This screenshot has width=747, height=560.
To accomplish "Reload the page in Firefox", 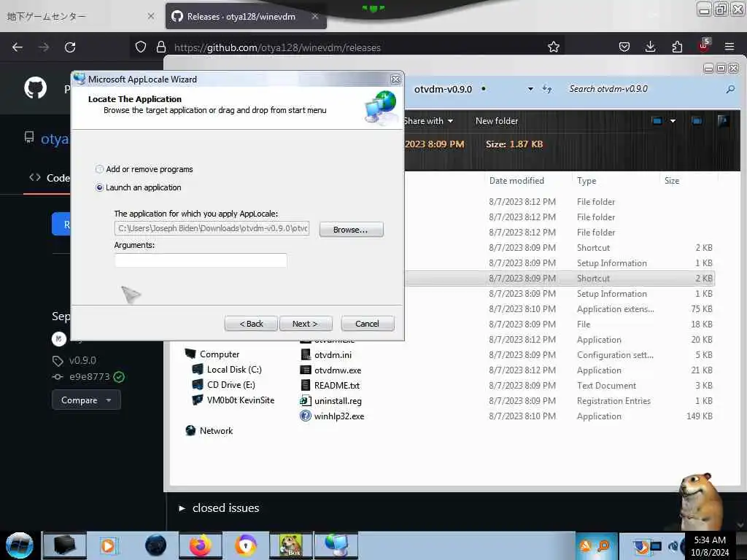I will (x=70, y=47).
